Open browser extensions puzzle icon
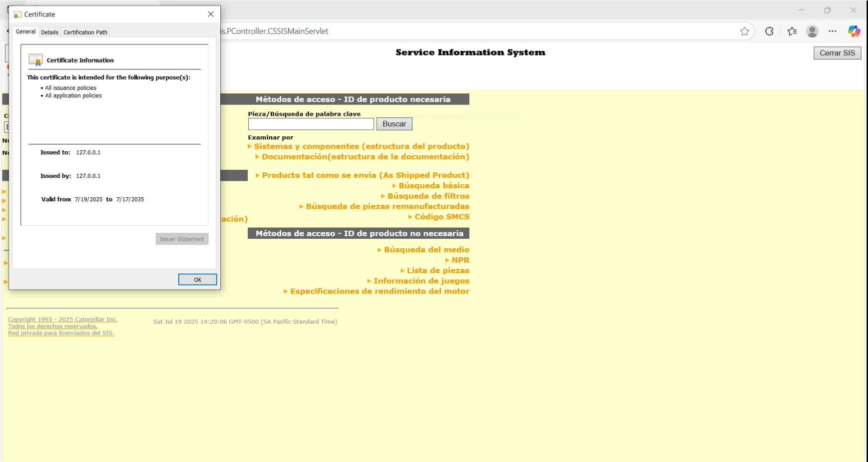 click(769, 31)
